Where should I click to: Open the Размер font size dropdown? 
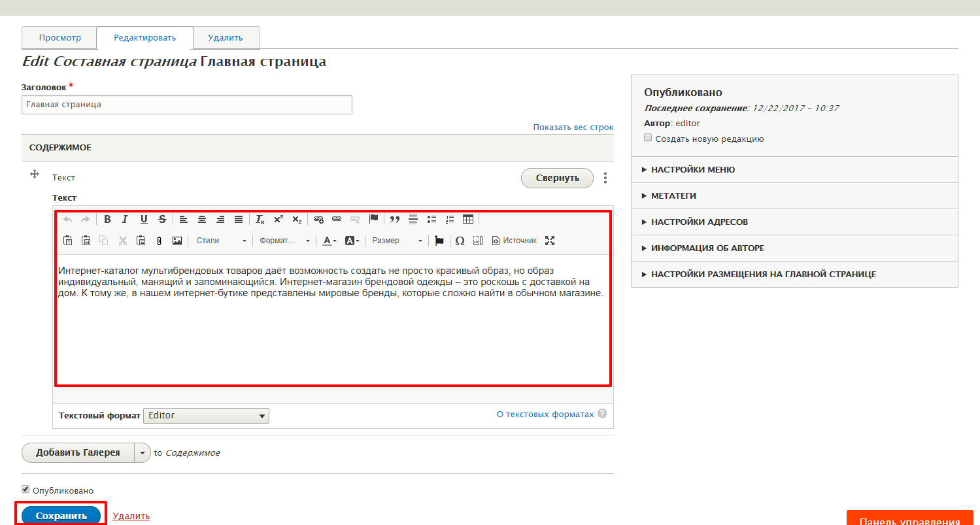point(397,241)
